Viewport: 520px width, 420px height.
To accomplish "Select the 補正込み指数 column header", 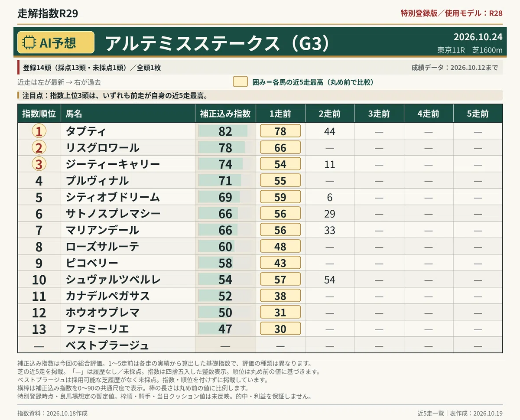I will [225, 114].
